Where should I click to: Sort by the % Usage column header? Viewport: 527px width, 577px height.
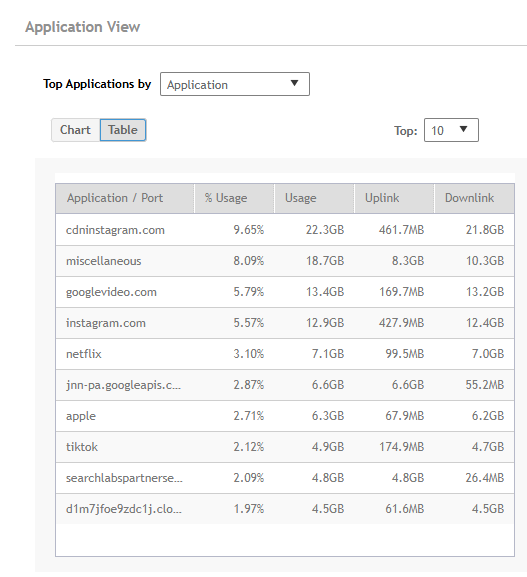coord(234,198)
